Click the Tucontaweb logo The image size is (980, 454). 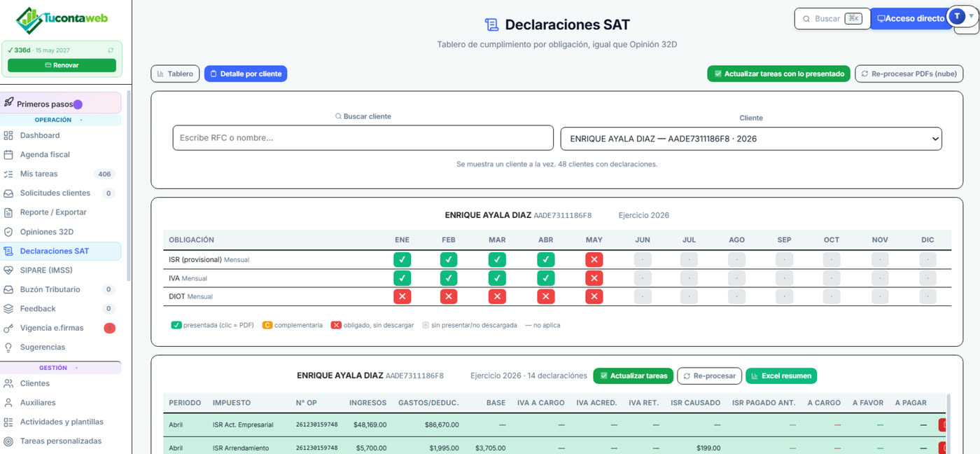[x=62, y=20]
